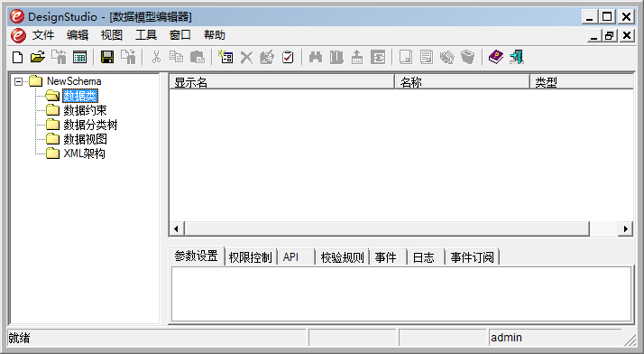The width and height of the screenshot is (644, 354).
Task: Click the Delete X toolbar icon
Action: click(246, 58)
